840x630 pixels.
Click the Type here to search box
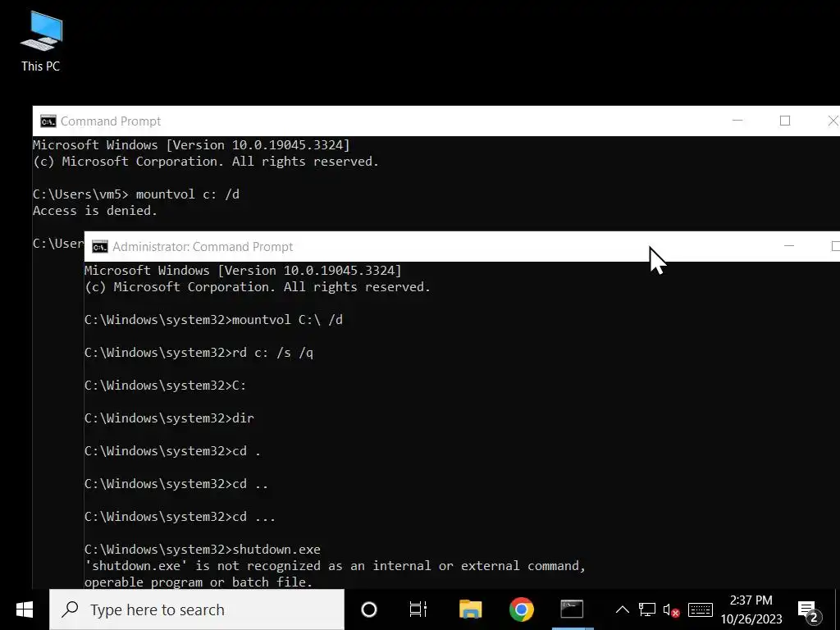pyautogui.click(x=197, y=609)
